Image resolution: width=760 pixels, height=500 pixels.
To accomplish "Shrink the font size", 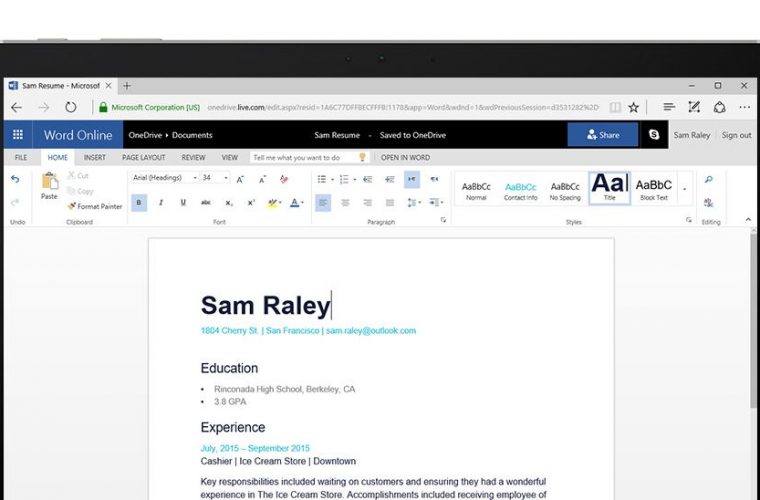I will [x=262, y=179].
